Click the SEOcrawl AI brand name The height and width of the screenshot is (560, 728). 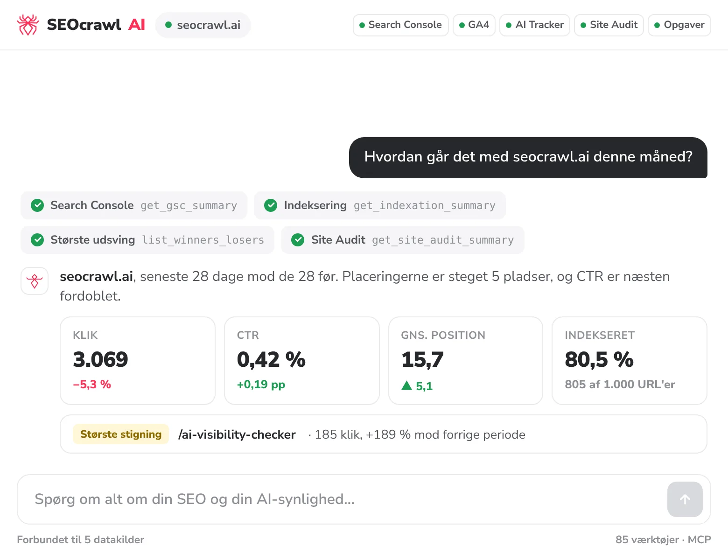pos(96,25)
